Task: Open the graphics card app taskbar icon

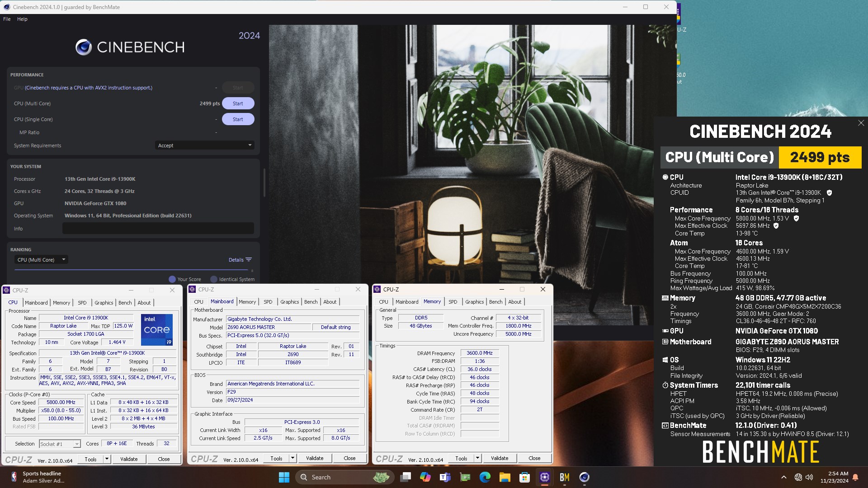Action: (x=465, y=477)
